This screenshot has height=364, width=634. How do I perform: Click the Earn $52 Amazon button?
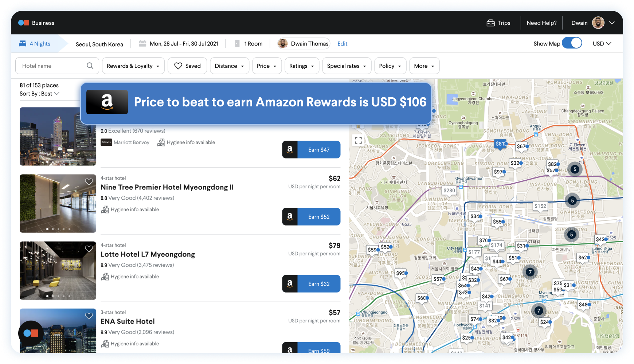[311, 216]
